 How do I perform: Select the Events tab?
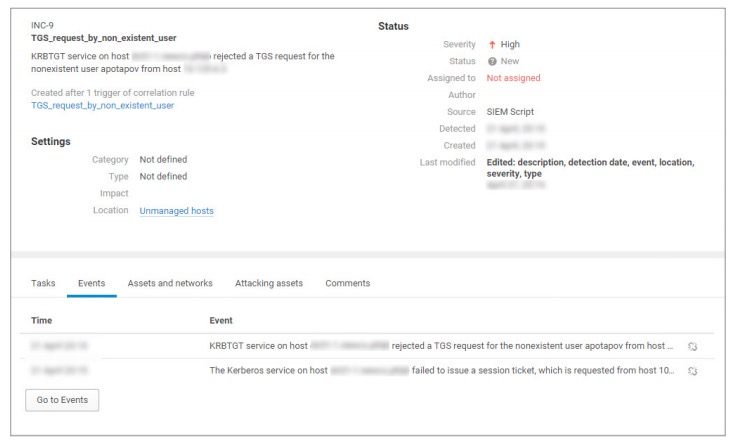[92, 283]
